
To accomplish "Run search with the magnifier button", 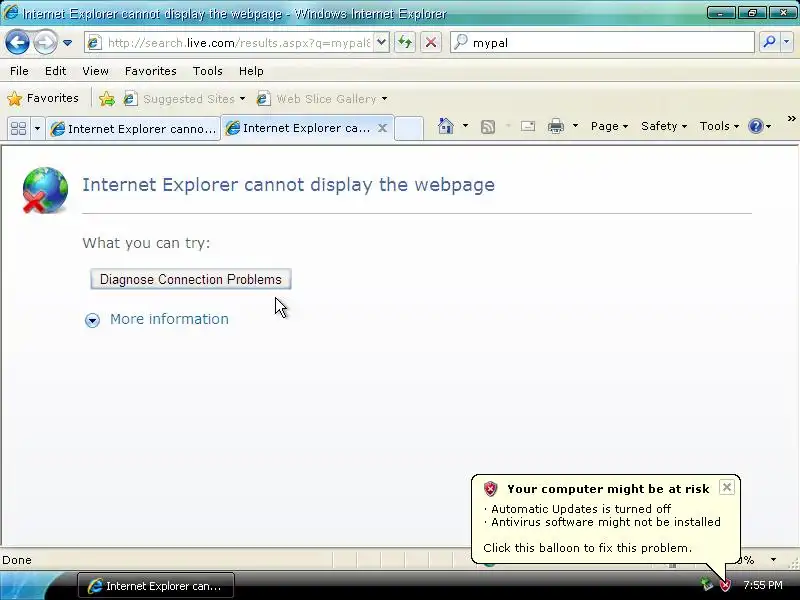I will pos(769,42).
